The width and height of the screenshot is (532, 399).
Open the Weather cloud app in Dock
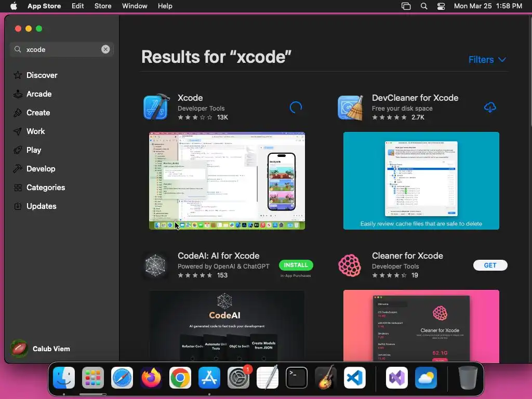coord(426,378)
